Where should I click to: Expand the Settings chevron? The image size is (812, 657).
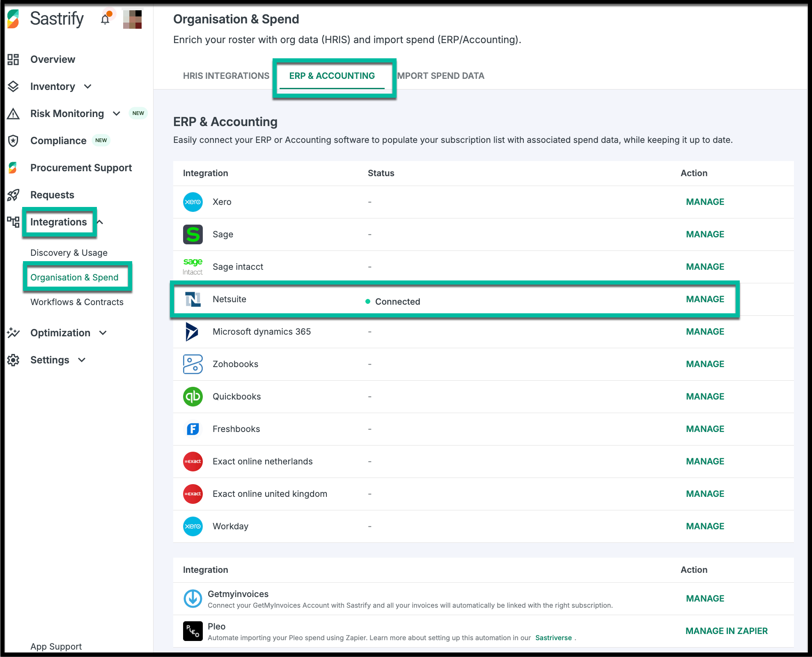(x=82, y=360)
